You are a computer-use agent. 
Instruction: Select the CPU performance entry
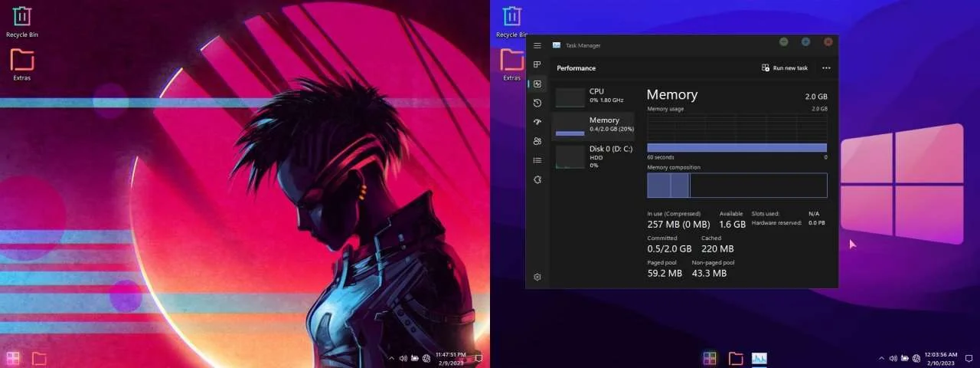pyautogui.click(x=593, y=96)
